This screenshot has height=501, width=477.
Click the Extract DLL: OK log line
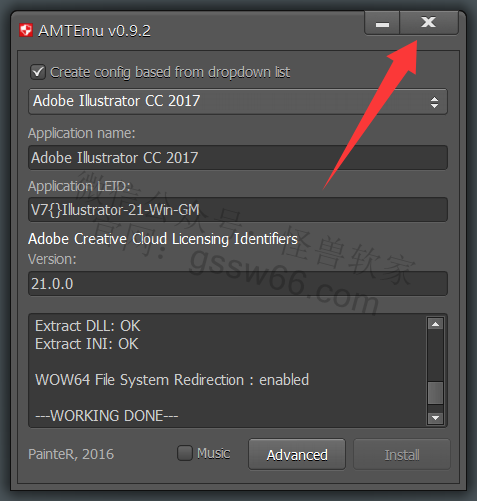[88, 326]
